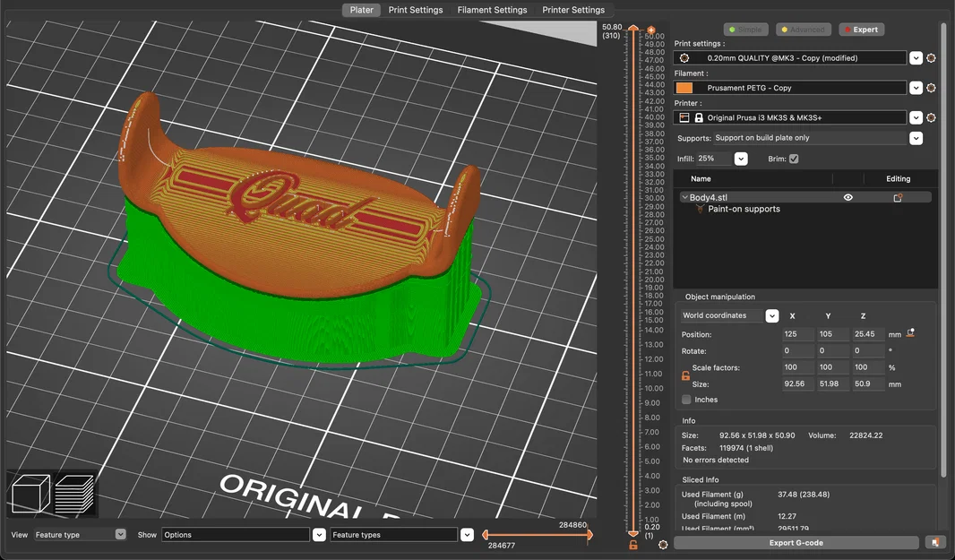
Task: Click Rotate X input field
Action: pyautogui.click(x=798, y=350)
